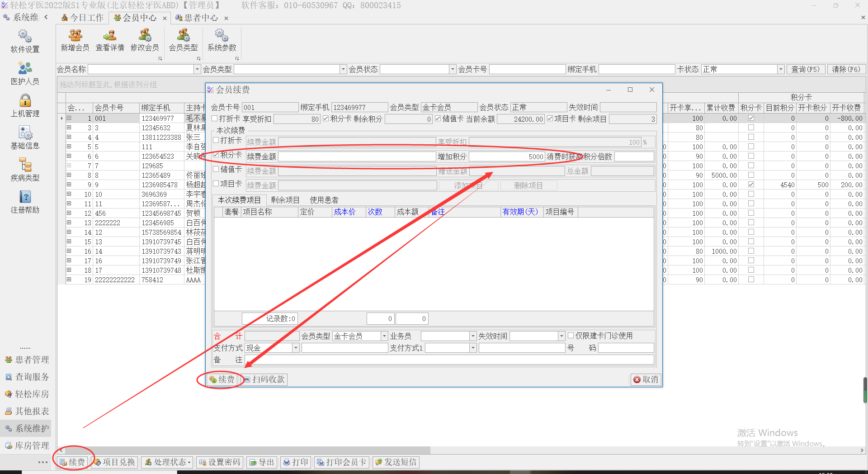Open 上机管理 lock icon
The width and height of the screenshot is (868, 474).
[25, 100]
